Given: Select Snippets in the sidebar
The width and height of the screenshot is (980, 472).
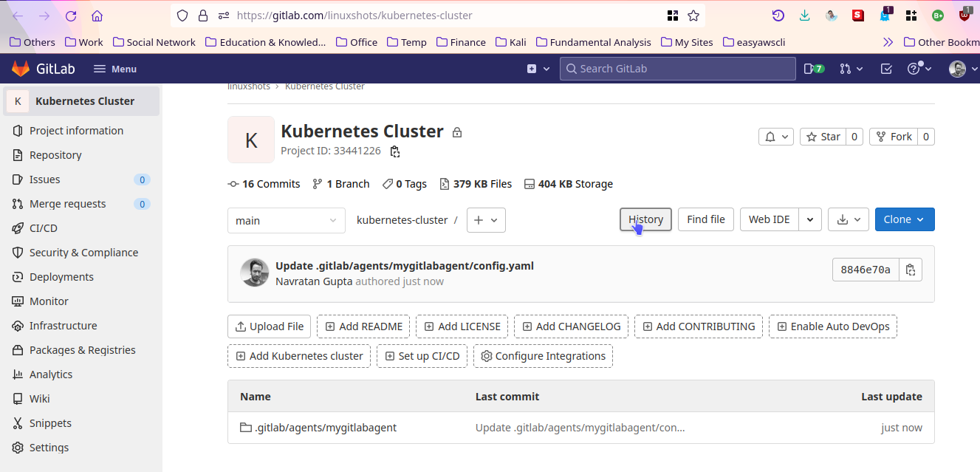Looking at the screenshot, I should click(50, 423).
